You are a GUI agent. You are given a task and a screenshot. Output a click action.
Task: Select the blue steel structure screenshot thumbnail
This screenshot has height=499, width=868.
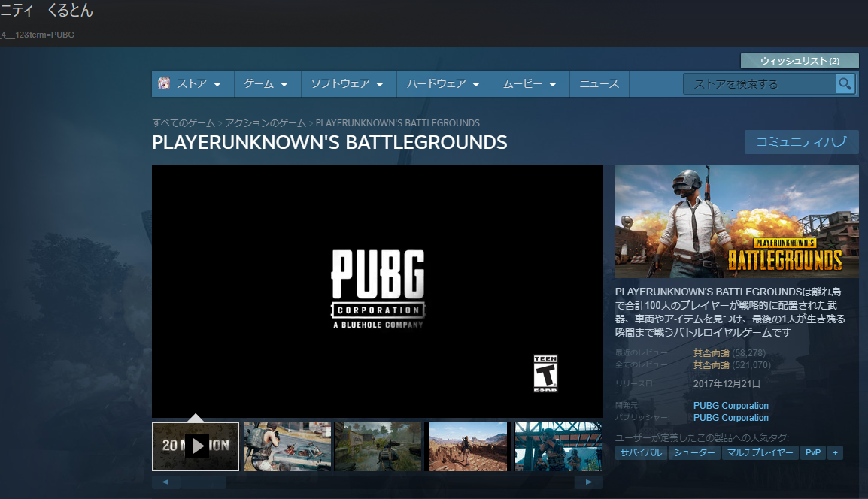coord(559,446)
